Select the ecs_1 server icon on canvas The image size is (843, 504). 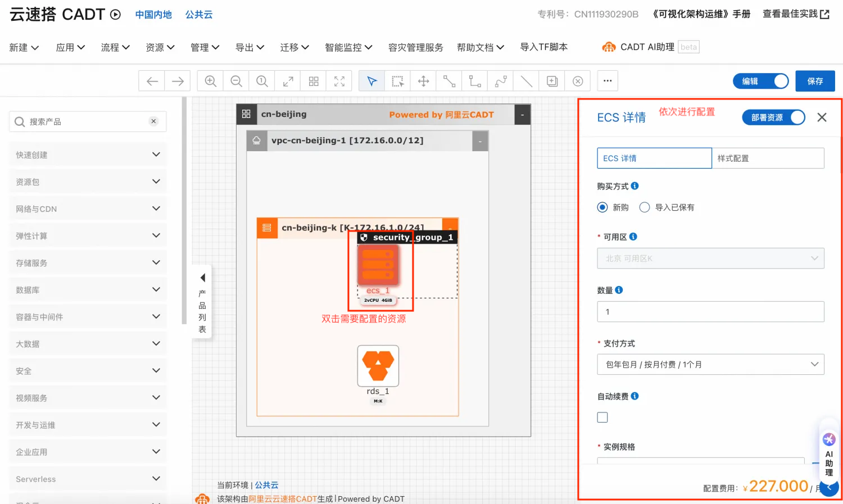tap(378, 265)
